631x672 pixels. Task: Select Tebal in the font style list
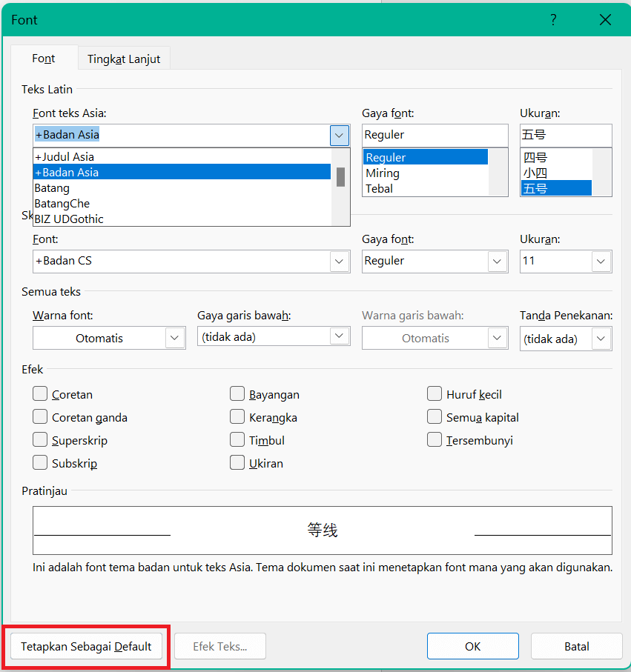pos(380,188)
